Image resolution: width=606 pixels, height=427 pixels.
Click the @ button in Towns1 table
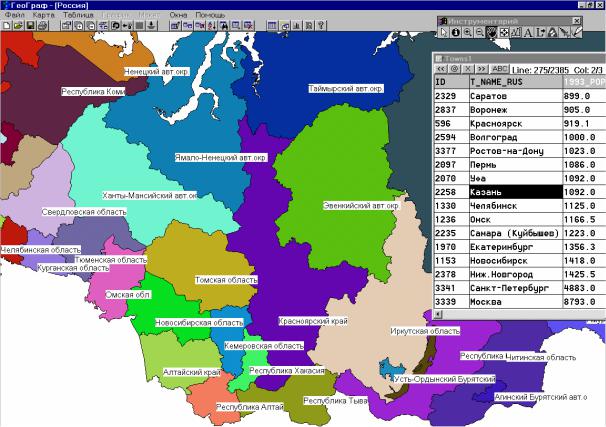[454, 69]
